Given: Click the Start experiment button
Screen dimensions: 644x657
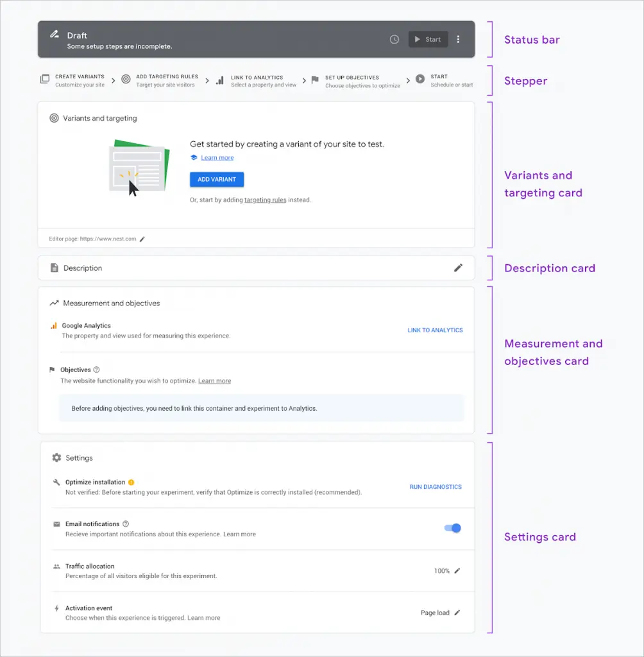Looking at the screenshot, I should (428, 39).
